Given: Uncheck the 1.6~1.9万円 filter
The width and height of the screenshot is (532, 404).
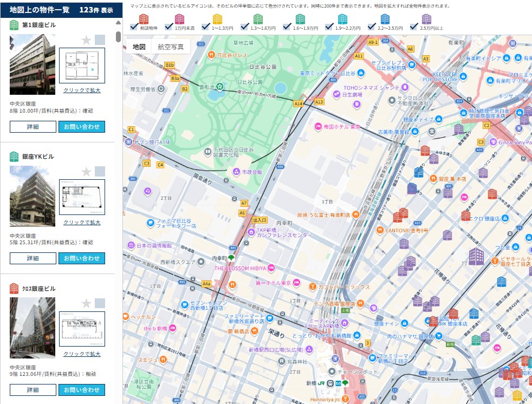Looking at the screenshot, I should pyautogui.click(x=287, y=27).
